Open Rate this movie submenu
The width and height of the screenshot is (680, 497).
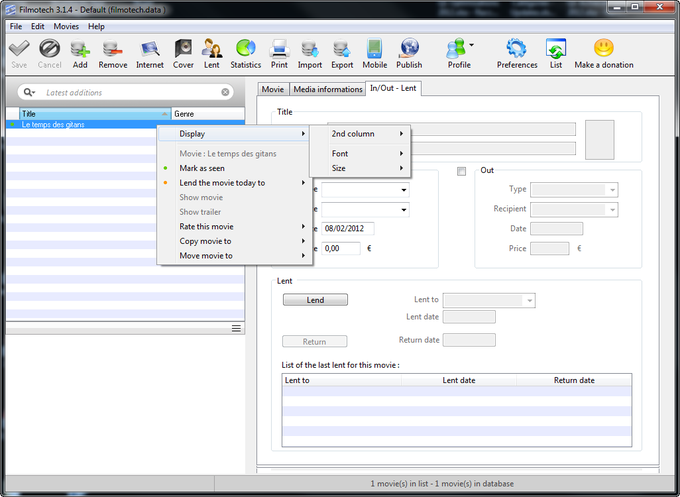234,226
